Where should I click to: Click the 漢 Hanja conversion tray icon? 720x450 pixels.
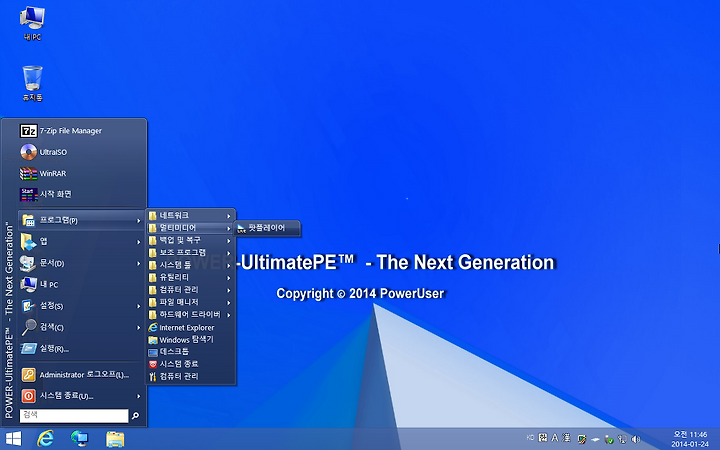tap(567, 438)
